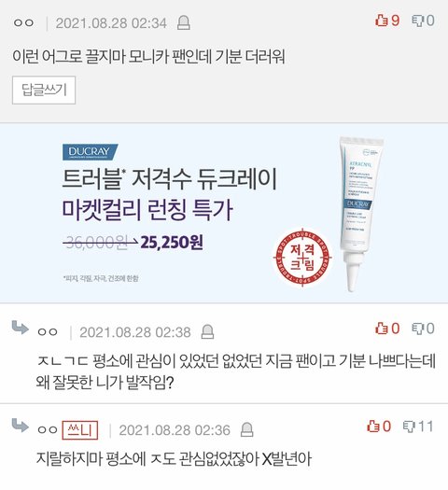The image size is (448, 490).
Task: Click the Ducray cream tube product image
Action: [x=360, y=213]
